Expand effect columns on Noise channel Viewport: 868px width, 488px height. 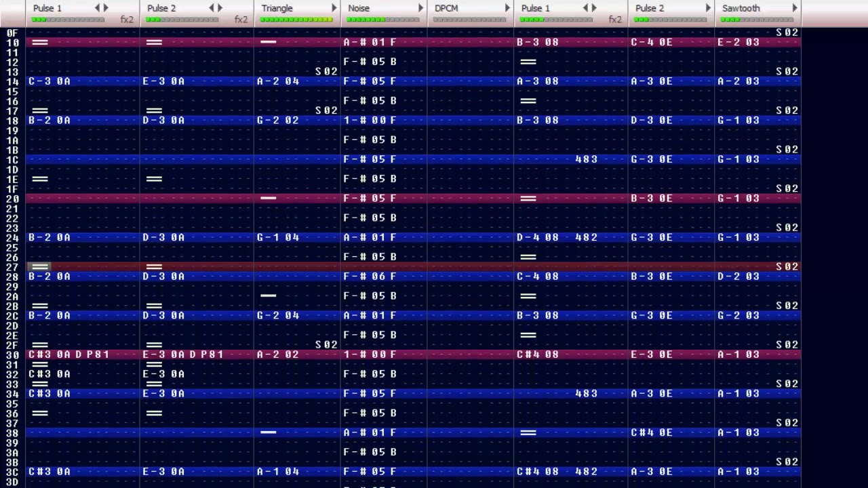420,8
